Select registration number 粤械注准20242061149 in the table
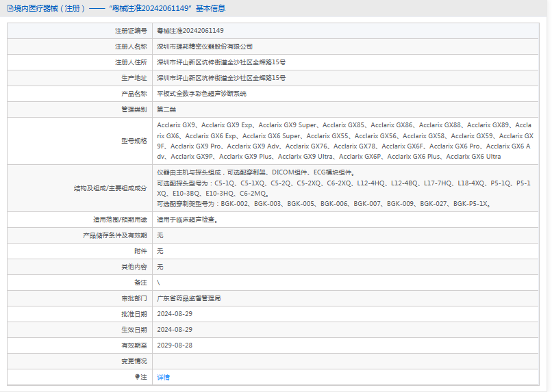This screenshot has height=392, width=552. click(190, 31)
